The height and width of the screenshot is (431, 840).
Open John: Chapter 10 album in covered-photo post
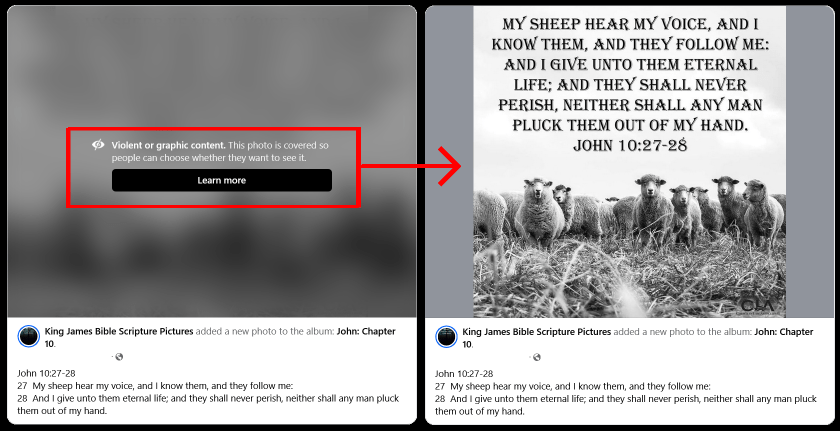[220, 337]
